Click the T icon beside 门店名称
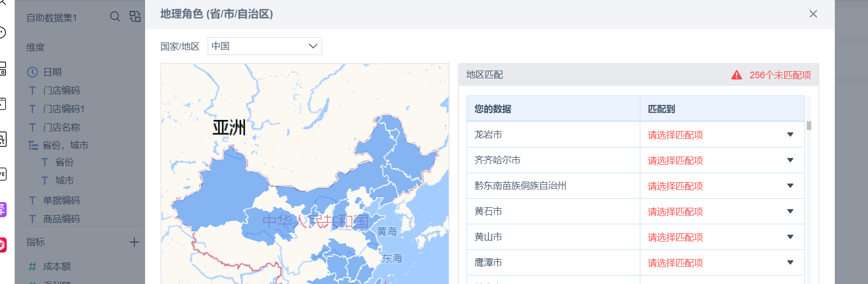The height and width of the screenshot is (284, 868). coord(33,127)
